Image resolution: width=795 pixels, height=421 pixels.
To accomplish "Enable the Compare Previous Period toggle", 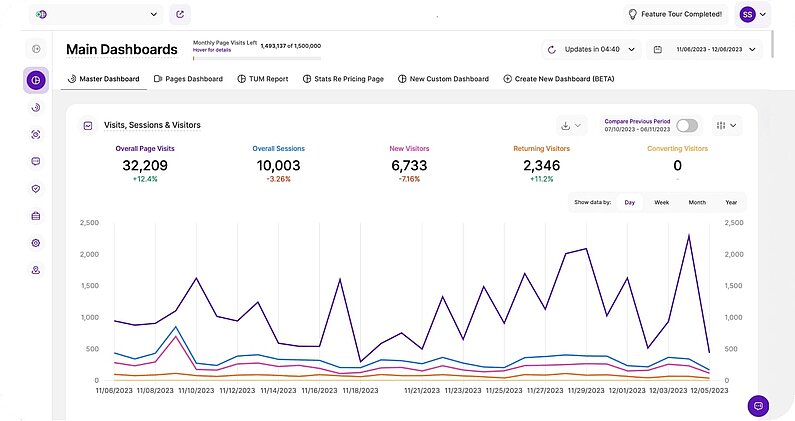I will click(x=687, y=126).
